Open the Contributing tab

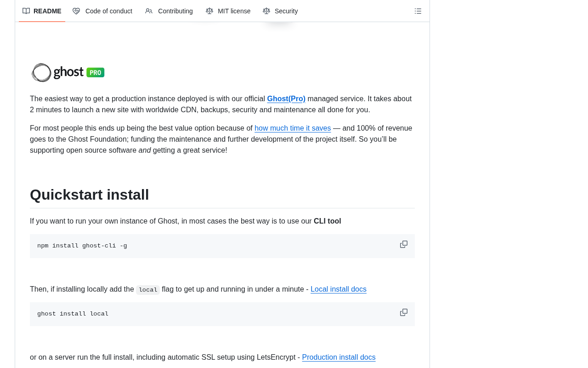coord(169,11)
